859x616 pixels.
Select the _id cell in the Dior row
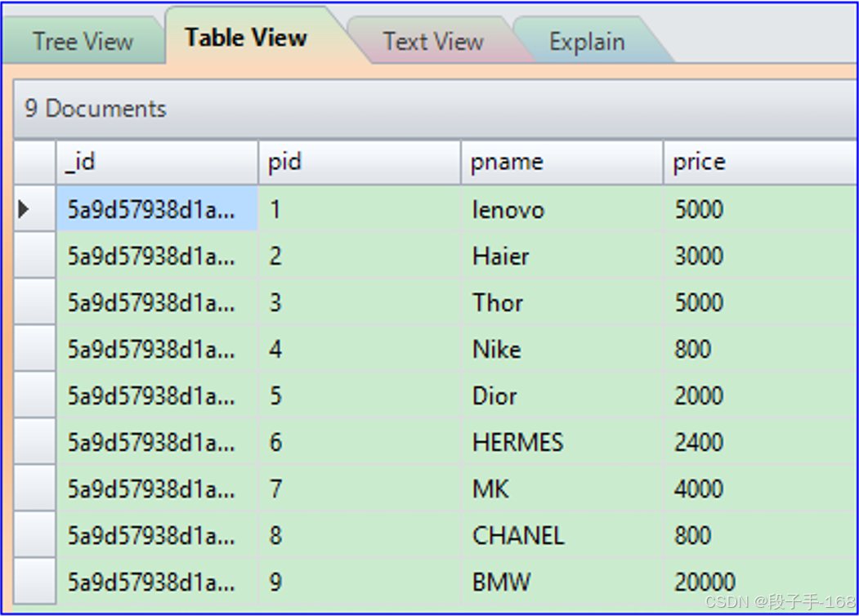(157, 395)
